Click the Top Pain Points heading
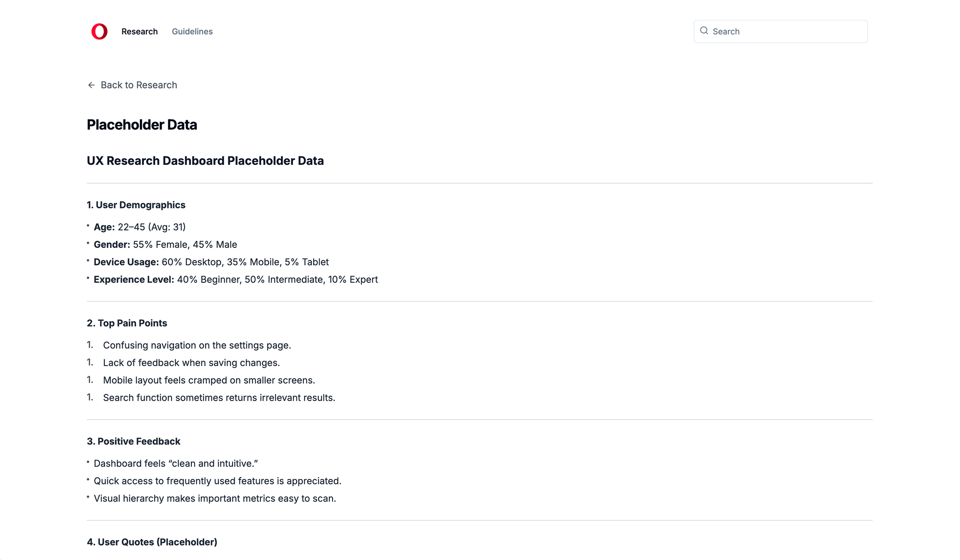Screen dimensions: 960x560 pos(127,323)
